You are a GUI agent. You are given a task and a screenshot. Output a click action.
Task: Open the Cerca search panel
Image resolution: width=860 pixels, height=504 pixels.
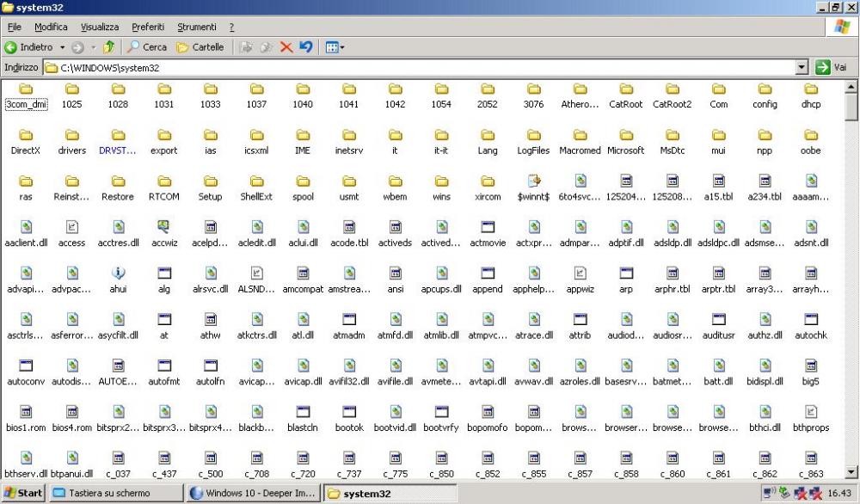[147, 47]
